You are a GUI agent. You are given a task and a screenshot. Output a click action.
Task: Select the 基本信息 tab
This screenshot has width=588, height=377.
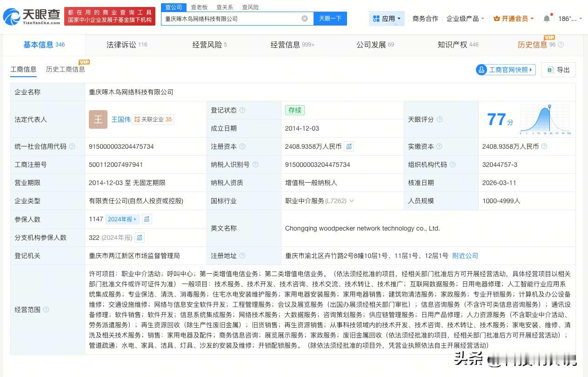(44, 45)
